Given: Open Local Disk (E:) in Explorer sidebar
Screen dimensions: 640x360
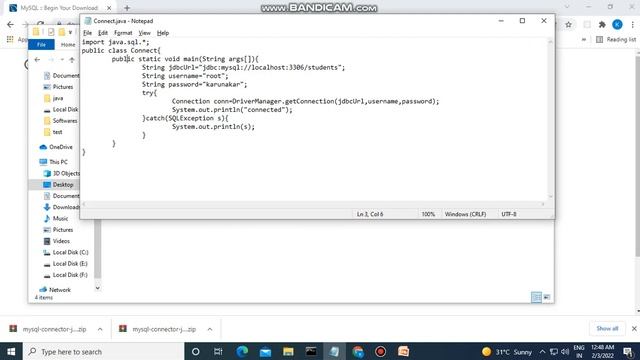Looking at the screenshot, I should [x=65, y=264].
